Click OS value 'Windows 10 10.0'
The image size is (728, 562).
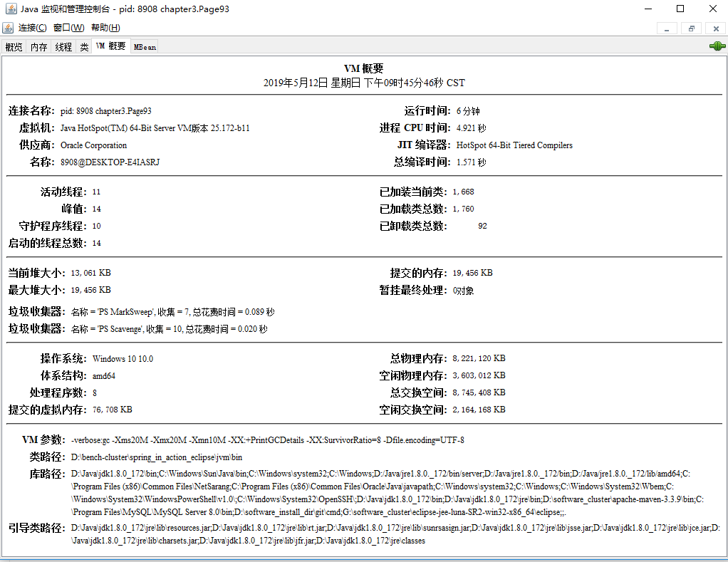pos(123,359)
